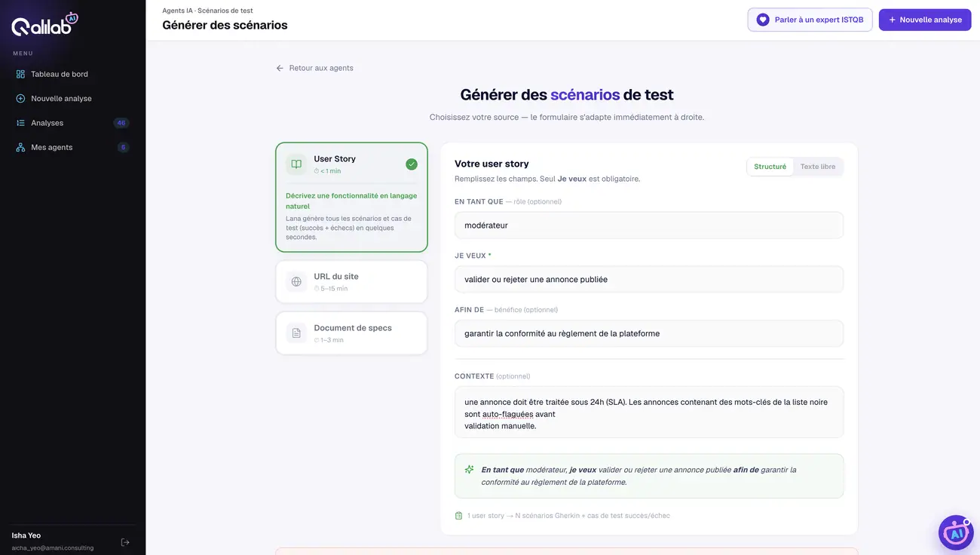
Task: Open Mes agents in sidebar
Action: pos(72,147)
